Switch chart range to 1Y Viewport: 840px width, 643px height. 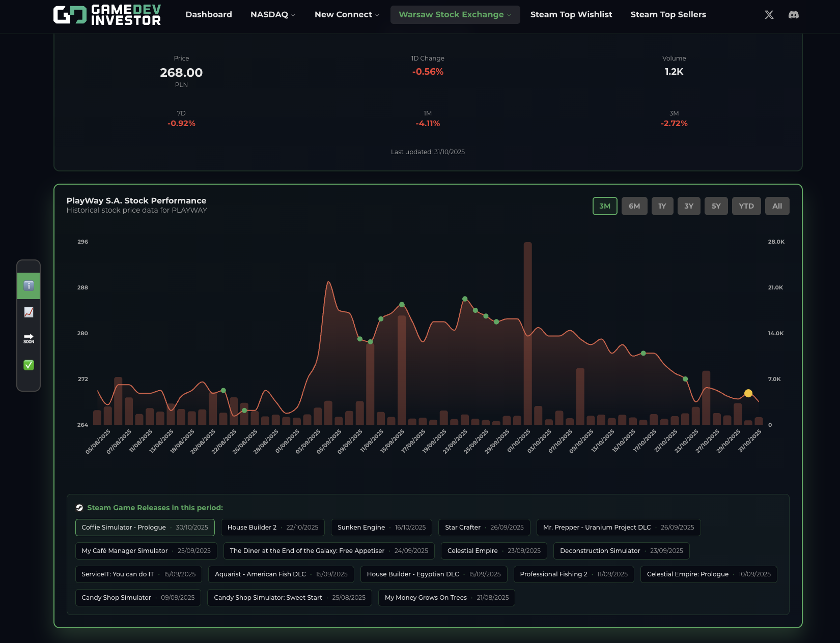pyautogui.click(x=662, y=206)
